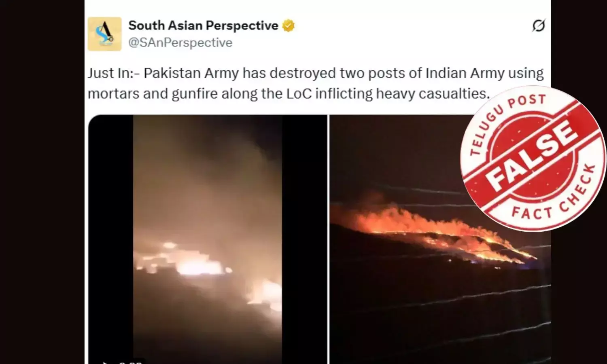Screen dimensions: 607x364
Task: Click the orange flames on the right video's ridge
Action: pyautogui.click(x=433, y=231)
